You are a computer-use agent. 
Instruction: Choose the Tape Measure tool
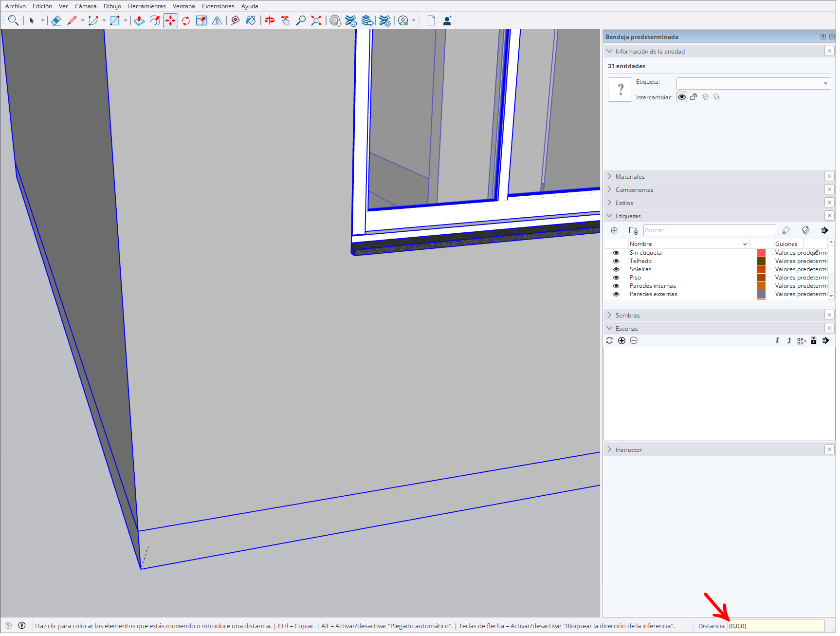236,20
